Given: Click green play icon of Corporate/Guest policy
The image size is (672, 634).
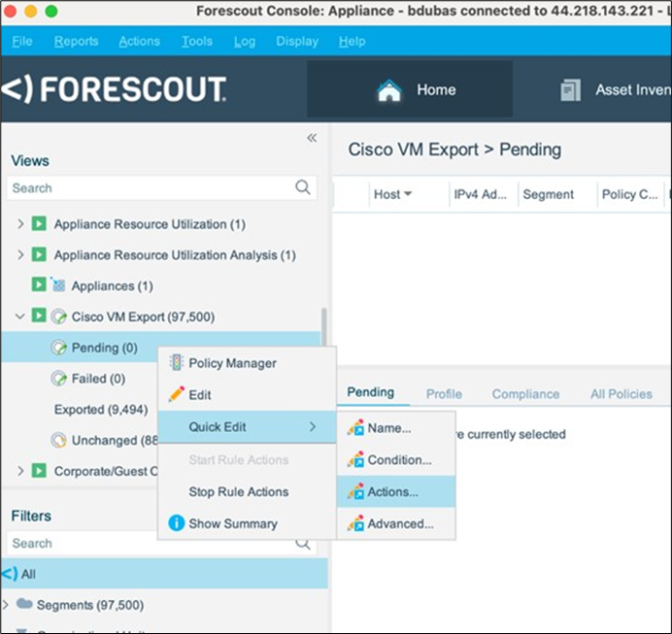Looking at the screenshot, I should click(x=39, y=470).
